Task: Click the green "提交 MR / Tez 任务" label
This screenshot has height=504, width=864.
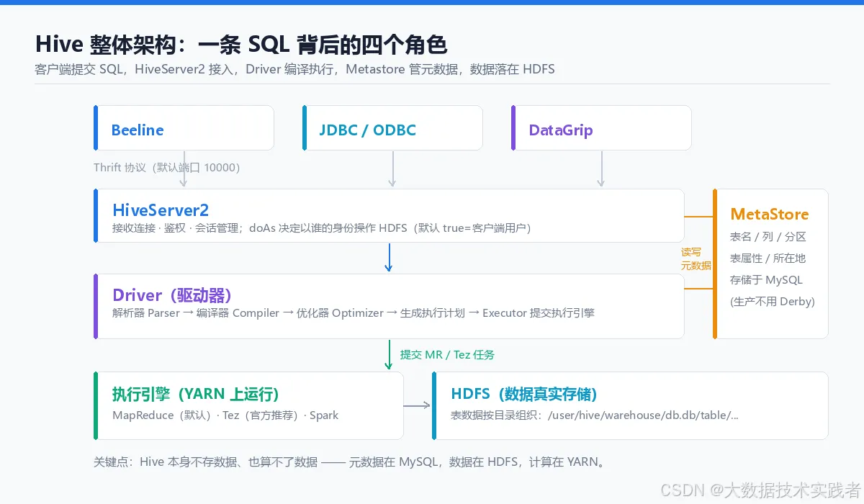Action: click(x=447, y=354)
